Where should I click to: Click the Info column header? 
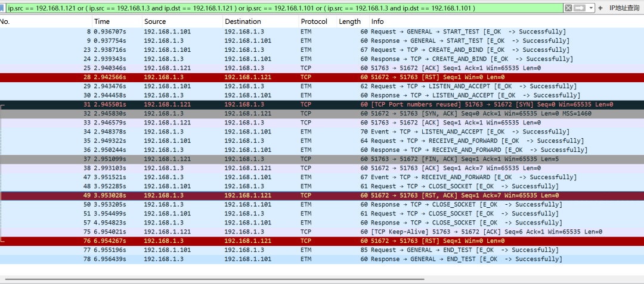[x=477, y=21]
